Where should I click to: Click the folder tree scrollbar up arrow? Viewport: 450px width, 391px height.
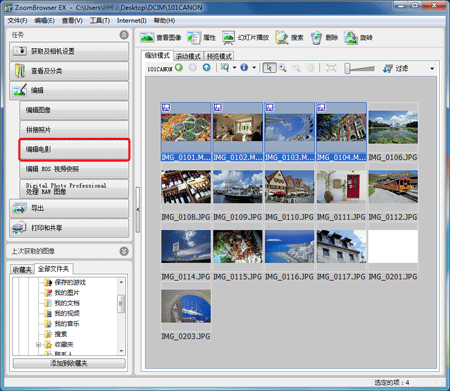[x=121, y=282]
